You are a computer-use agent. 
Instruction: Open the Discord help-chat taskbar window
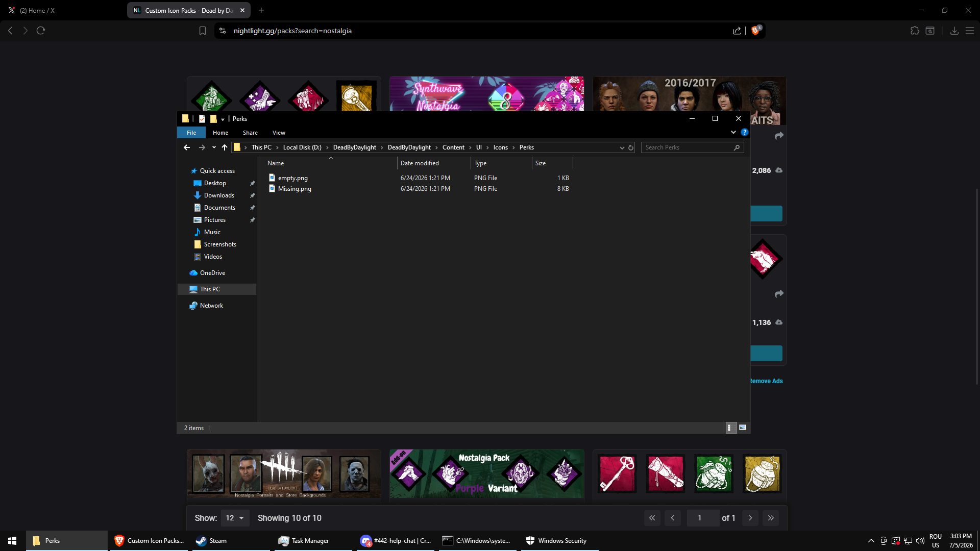[395, 541]
